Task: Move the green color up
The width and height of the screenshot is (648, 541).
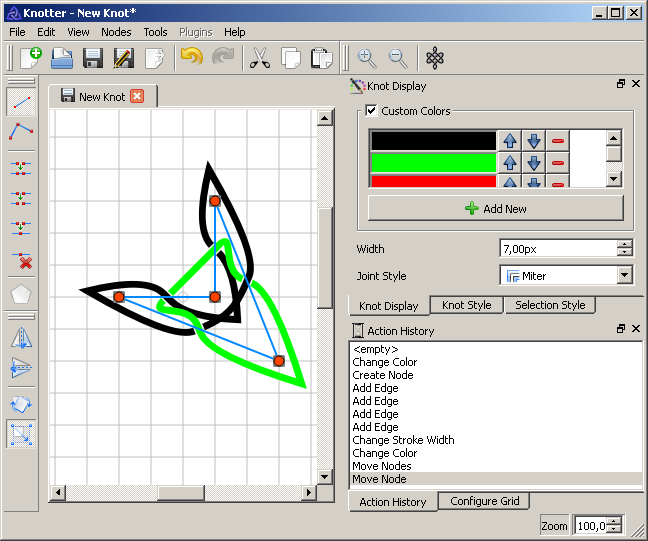Action: (x=510, y=163)
